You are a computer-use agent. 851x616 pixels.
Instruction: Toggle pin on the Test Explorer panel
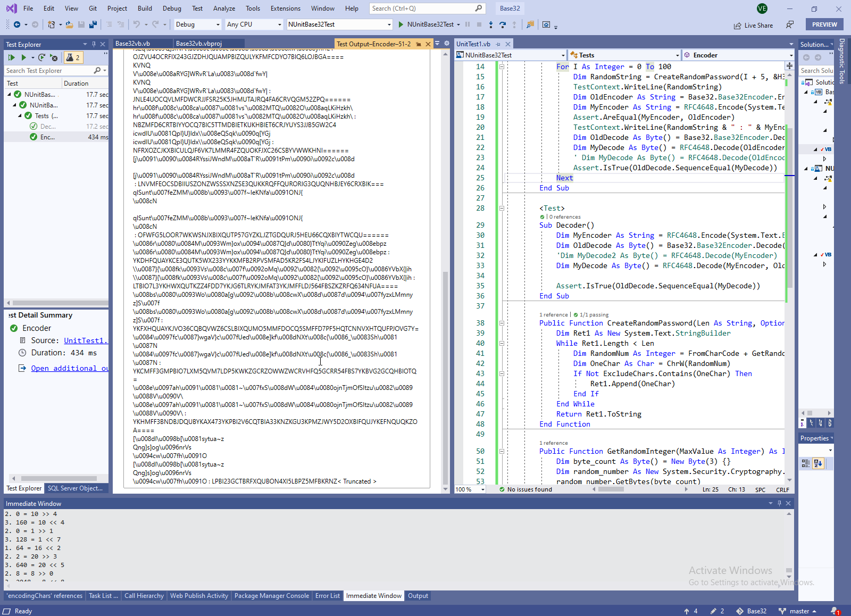[94, 44]
